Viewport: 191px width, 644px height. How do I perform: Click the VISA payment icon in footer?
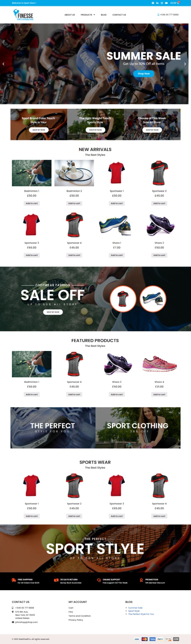[137, 639]
